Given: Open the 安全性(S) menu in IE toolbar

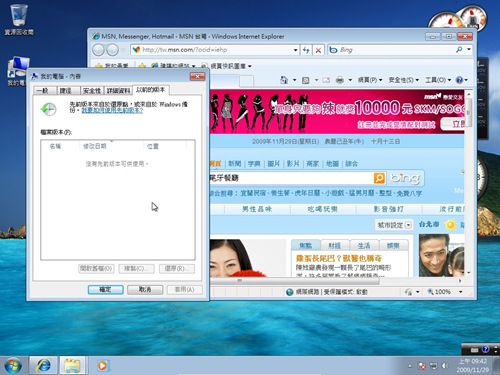Looking at the screenshot, I should (x=403, y=80).
